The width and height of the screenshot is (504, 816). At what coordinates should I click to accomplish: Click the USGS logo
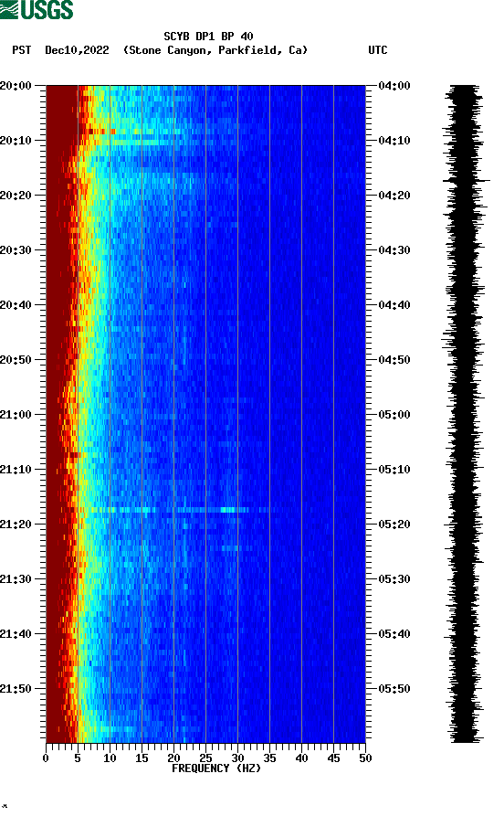(x=37, y=9)
